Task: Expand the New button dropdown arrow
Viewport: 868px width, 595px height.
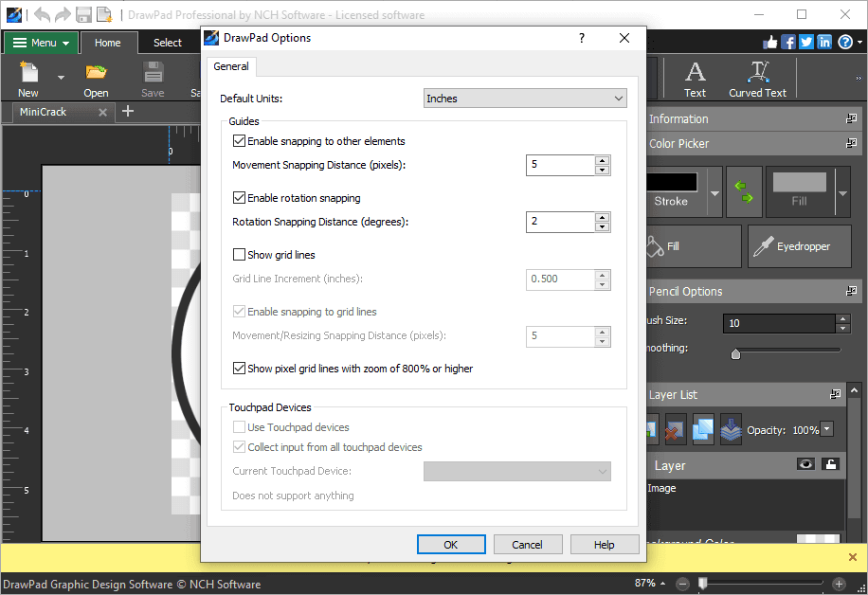Action: 61,78
